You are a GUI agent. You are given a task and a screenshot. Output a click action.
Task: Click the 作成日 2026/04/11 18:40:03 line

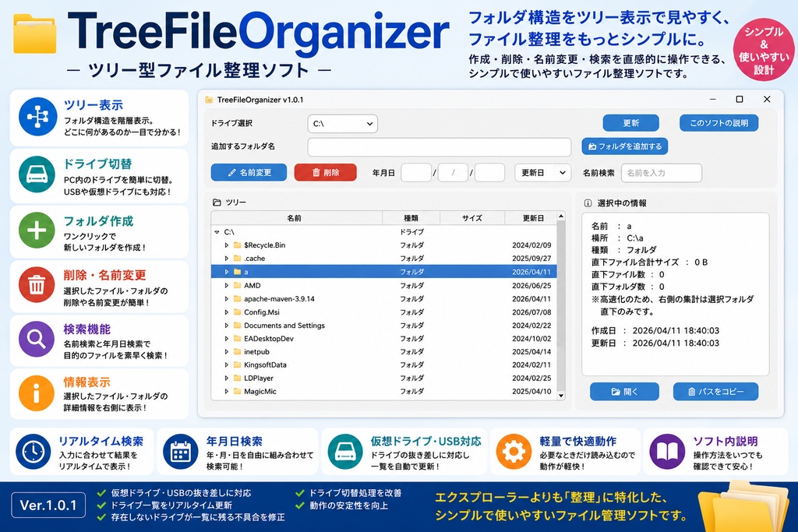[655, 330]
